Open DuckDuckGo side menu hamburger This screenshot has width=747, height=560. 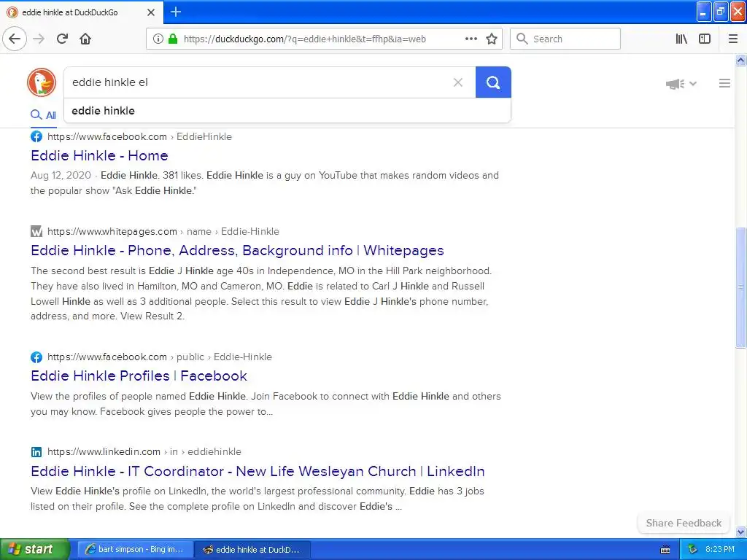point(724,83)
